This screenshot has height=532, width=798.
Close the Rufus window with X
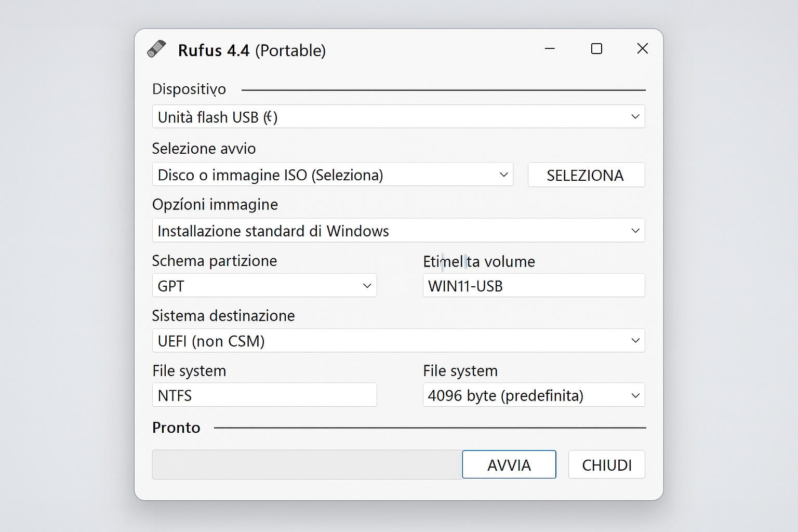(642, 49)
